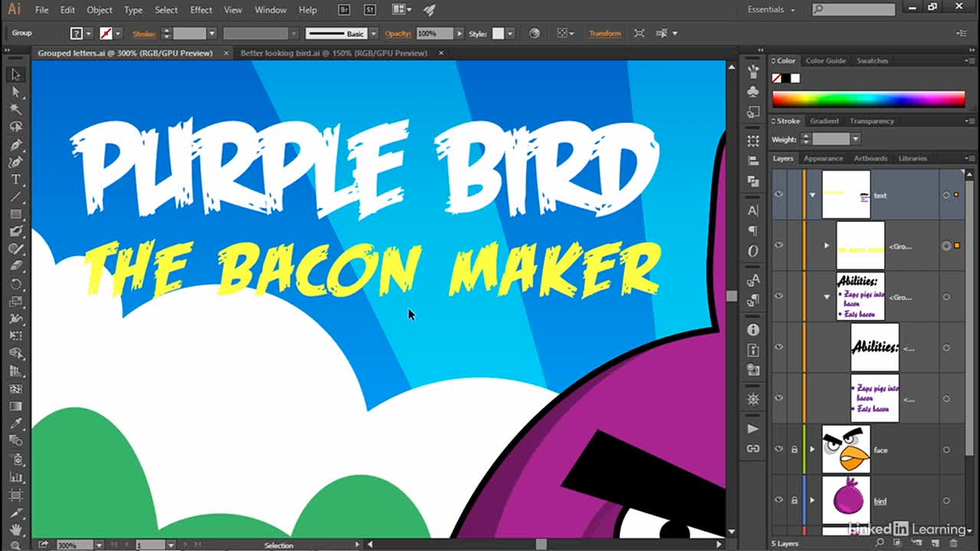Image resolution: width=980 pixels, height=551 pixels.
Task: Hide the yellow subtitle group sublayer
Action: (x=779, y=246)
